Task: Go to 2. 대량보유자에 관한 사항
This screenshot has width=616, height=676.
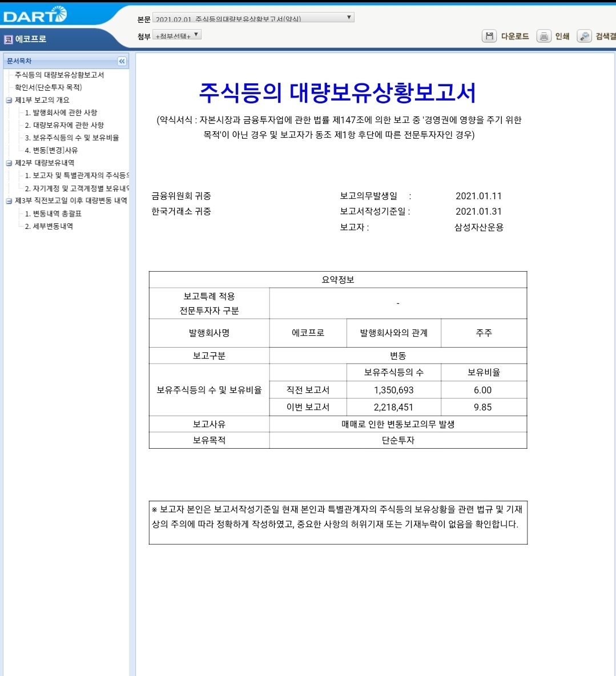Action: coord(65,125)
